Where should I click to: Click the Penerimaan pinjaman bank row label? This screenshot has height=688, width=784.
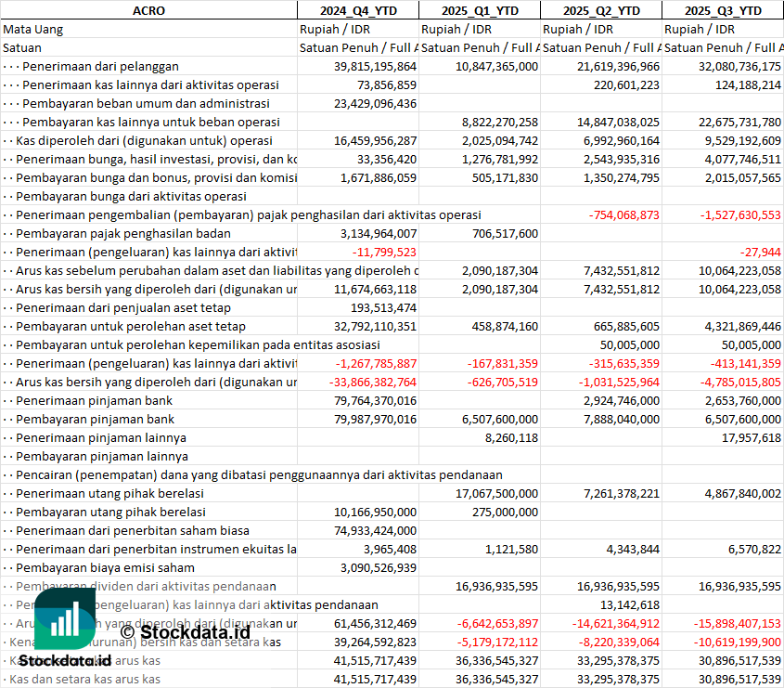click(94, 400)
